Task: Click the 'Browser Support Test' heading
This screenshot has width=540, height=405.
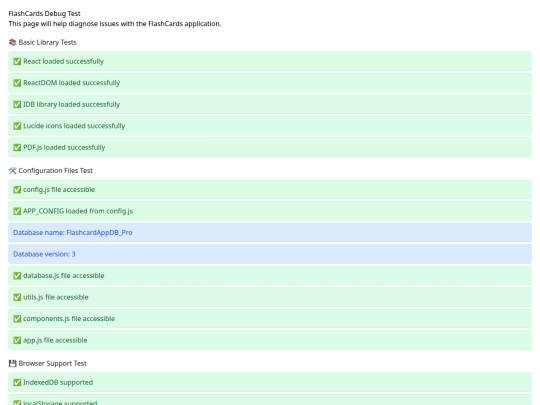Action: (x=52, y=363)
